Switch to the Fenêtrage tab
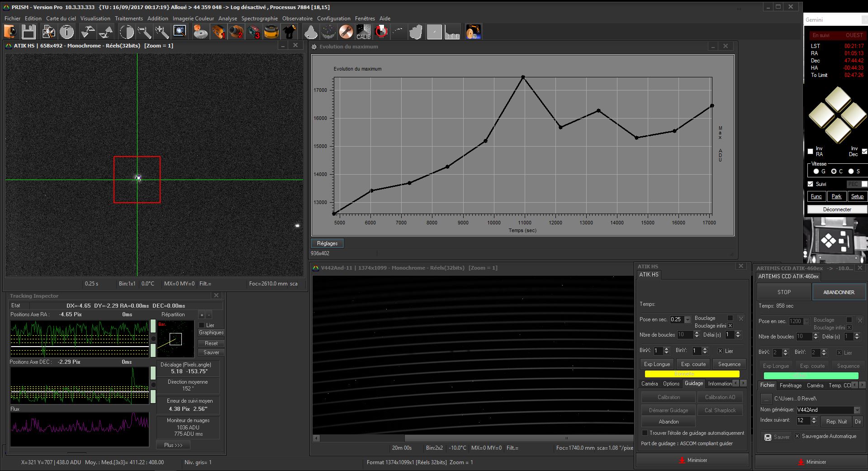This screenshot has height=471, width=868. click(x=790, y=385)
